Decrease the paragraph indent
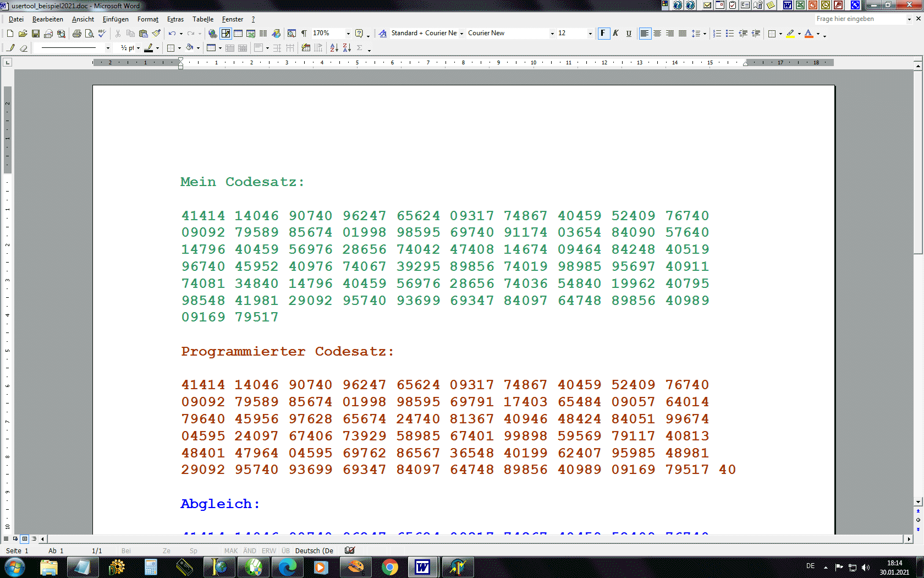The height and width of the screenshot is (578, 924). click(x=743, y=34)
